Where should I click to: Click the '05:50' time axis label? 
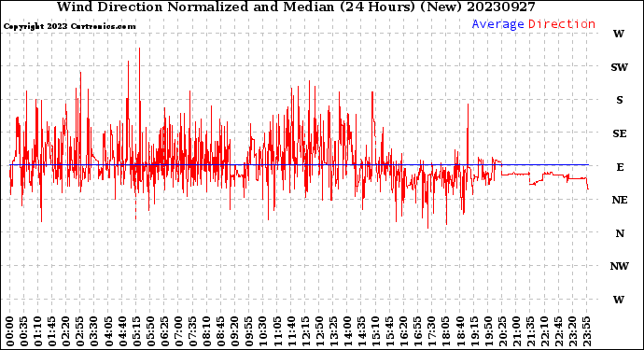click(x=150, y=331)
